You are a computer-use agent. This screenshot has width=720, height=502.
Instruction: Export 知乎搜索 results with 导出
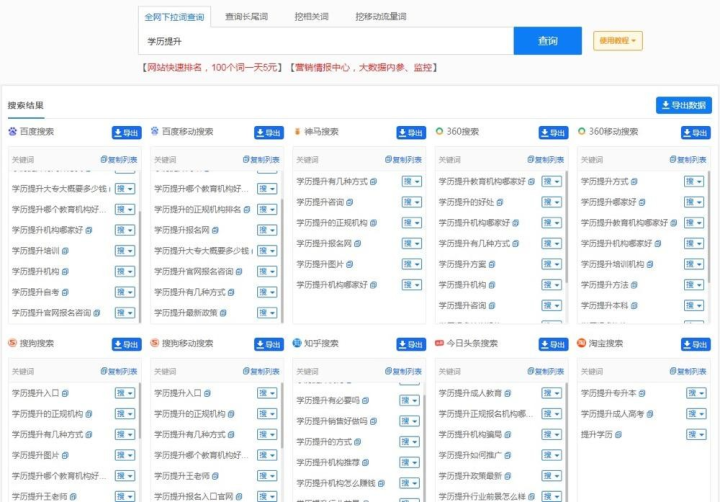pyautogui.click(x=411, y=344)
